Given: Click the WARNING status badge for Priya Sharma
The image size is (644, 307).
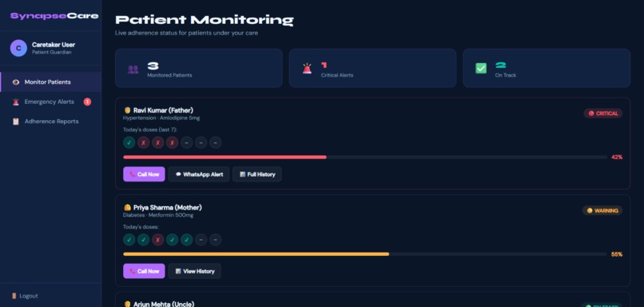Looking at the screenshot, I should pyautogui.click(x=602, y=210).
